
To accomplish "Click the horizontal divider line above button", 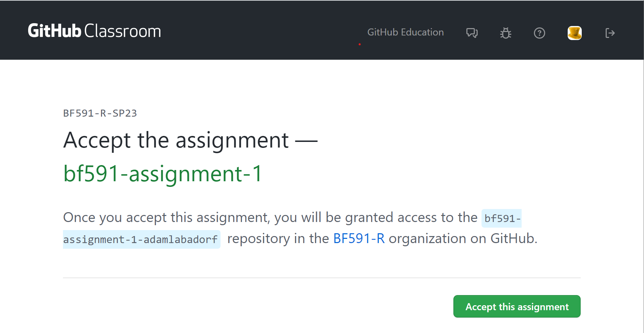I will coord(321,278).
